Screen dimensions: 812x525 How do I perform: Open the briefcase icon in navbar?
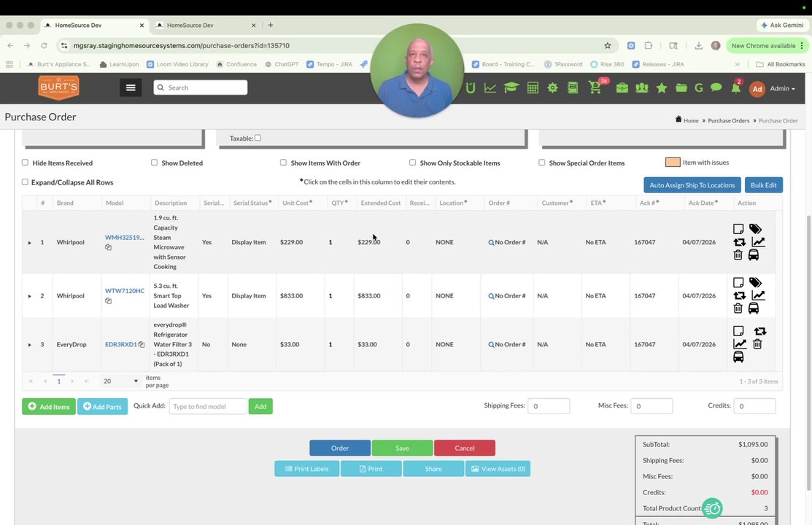pos(622,88)
